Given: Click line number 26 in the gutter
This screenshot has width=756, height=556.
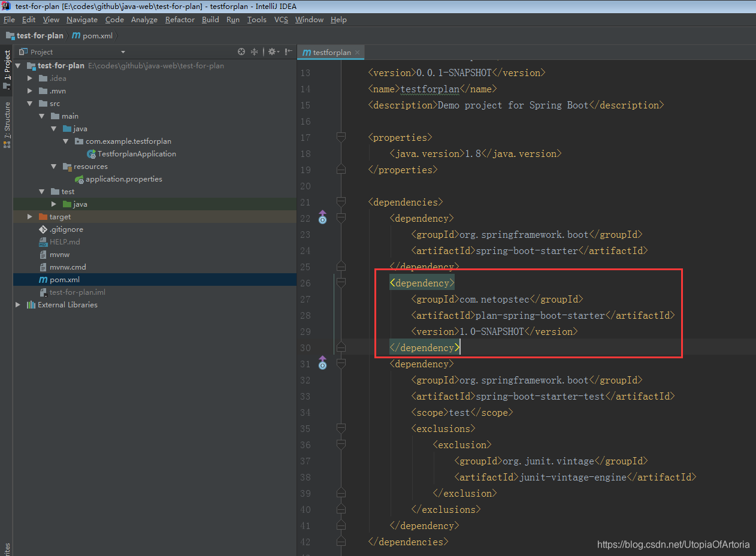Looking at the screenshot, I should [x=305, y=283].
